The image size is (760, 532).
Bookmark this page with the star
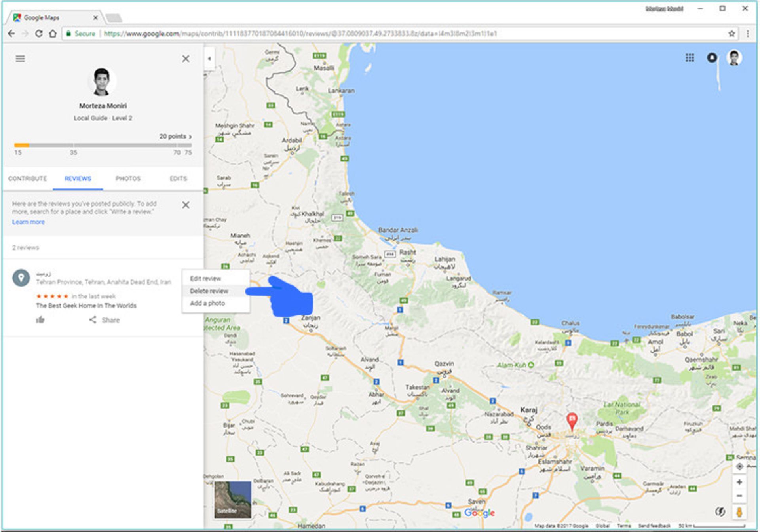pos(731,34)
